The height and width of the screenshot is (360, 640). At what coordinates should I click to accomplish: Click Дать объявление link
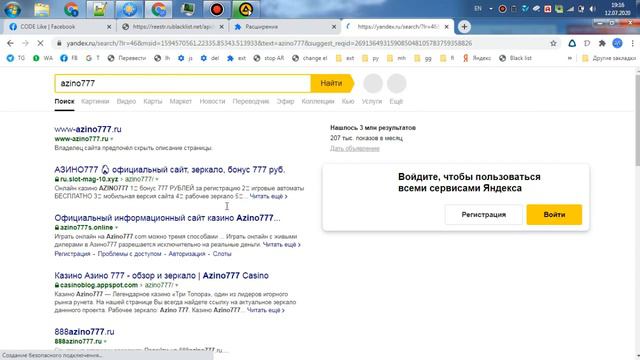355,148
